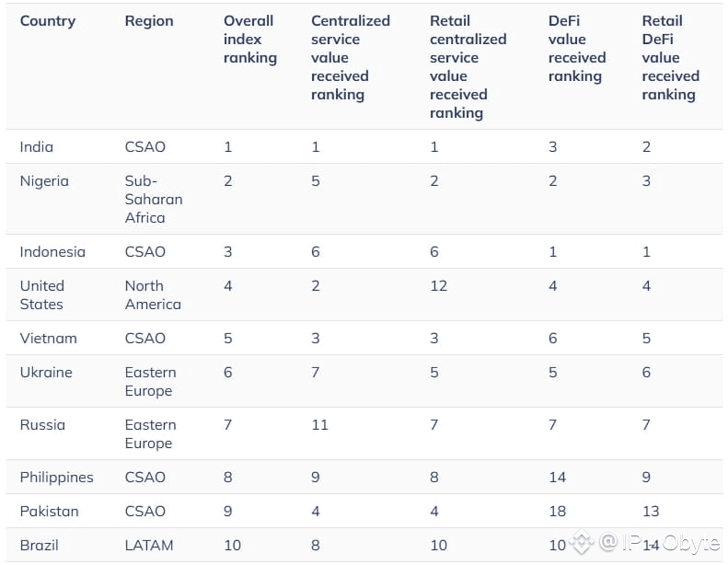Screen dimensions: 728x565
Task: Click the Ukraine country cell
Action: pos(46,372)
